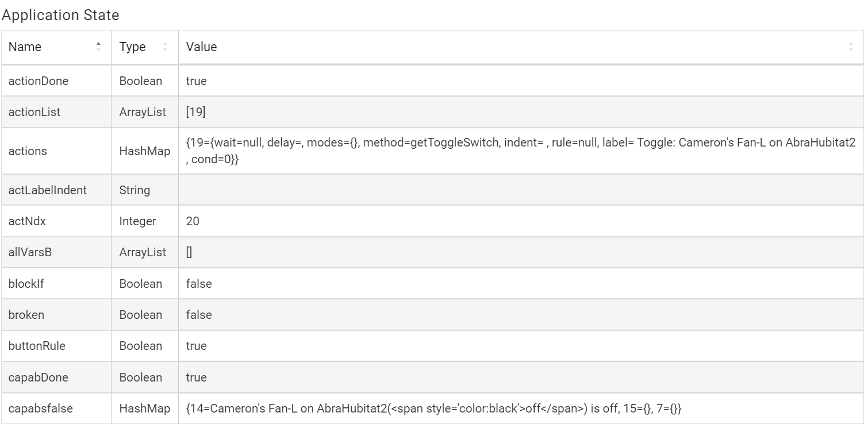This screenshot has height=424, width=868.
Task: Select the buttonRule name cell
Action: (x=35, y=346)
